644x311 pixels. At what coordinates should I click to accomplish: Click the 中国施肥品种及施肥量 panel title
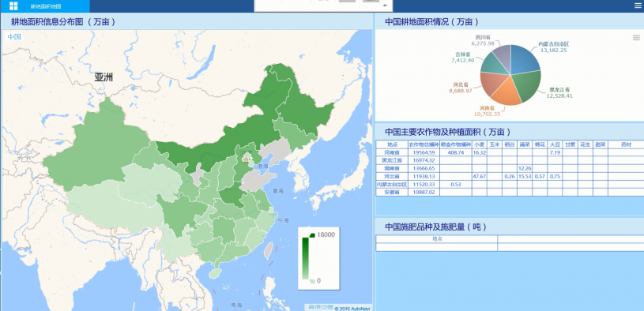[435, 227]
